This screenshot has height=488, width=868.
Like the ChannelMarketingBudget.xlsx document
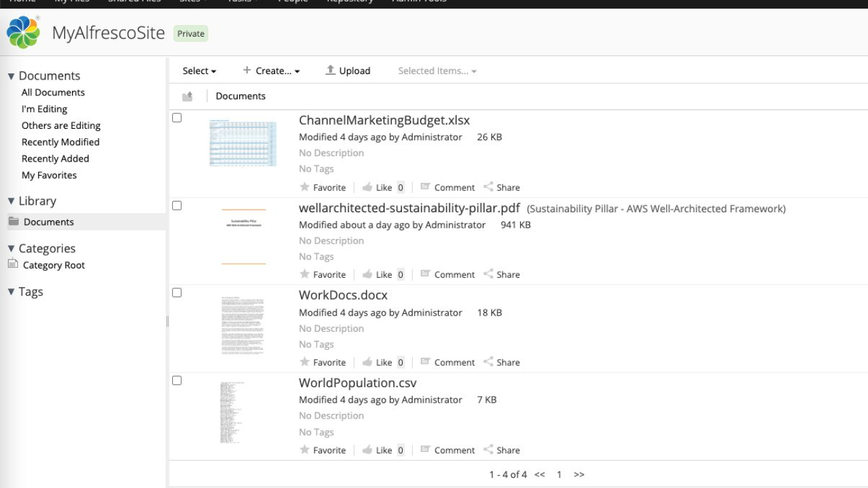pyautogui.click(x=377, y=188)
